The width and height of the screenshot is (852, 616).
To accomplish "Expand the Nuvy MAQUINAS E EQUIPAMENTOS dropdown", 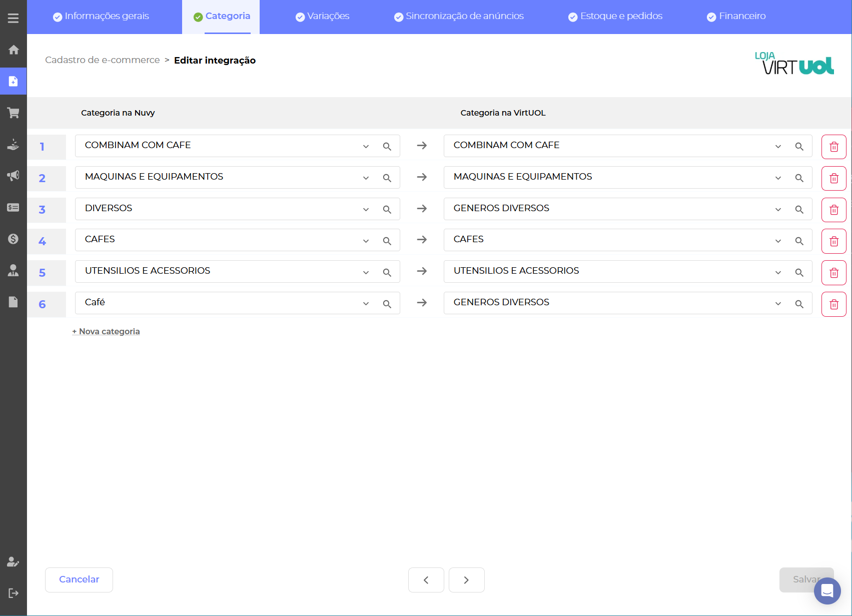I will pos(366,178).
